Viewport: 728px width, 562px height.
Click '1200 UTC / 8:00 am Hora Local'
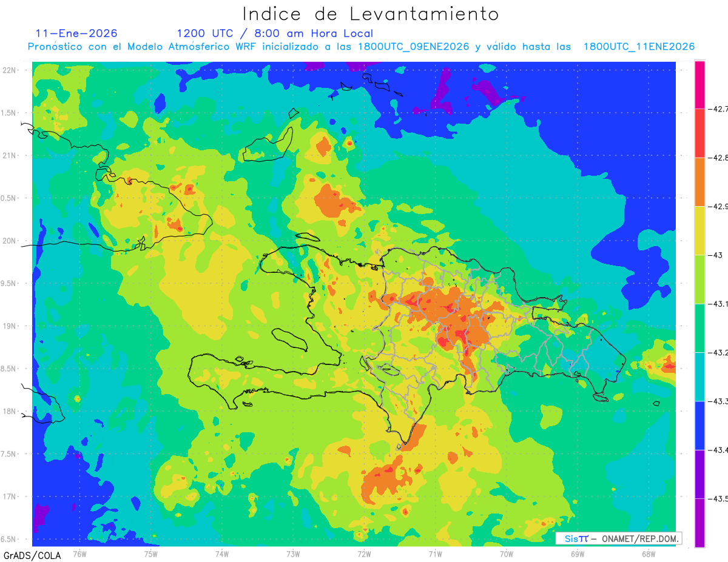(275, 33)
